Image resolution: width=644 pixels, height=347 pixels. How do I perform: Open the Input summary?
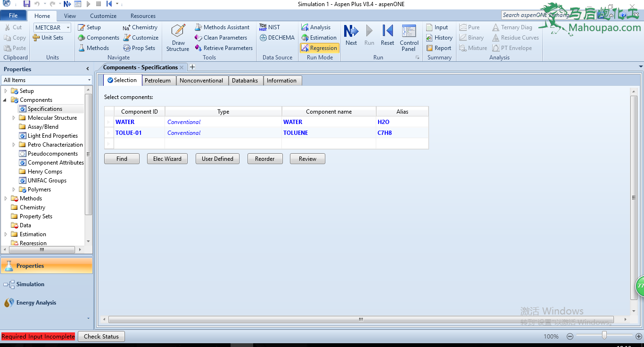pyautogui.click(x=437, y=27)
